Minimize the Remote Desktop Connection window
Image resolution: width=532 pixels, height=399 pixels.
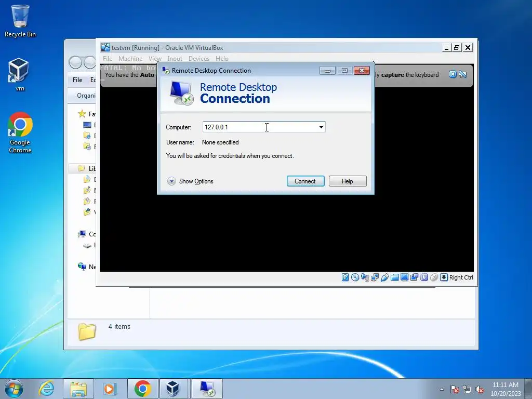327,71
